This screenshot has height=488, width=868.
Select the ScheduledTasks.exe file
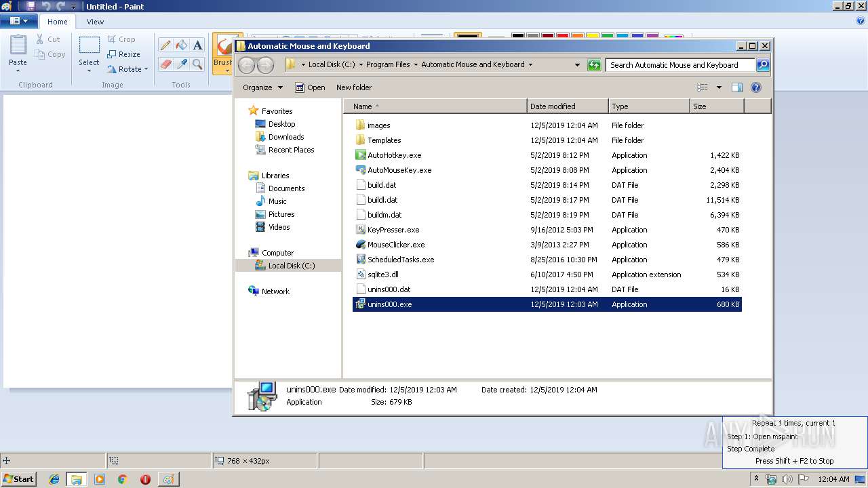point(547,260)
